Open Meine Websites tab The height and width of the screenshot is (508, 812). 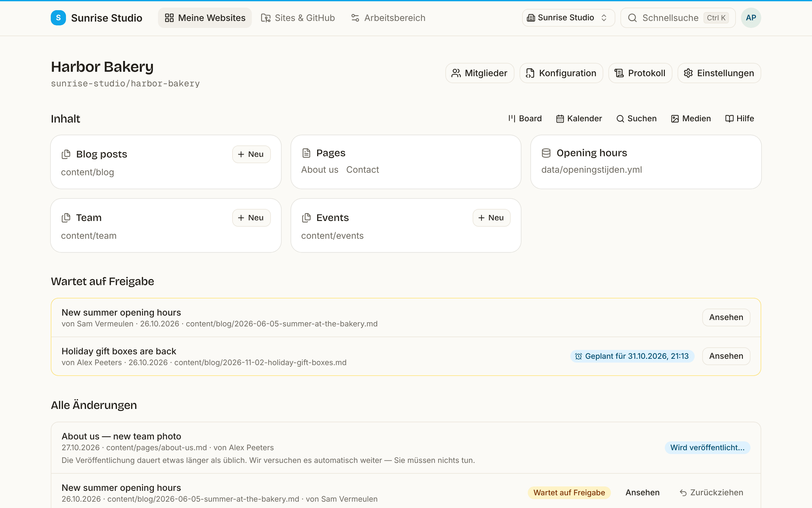pyautogui.click(x=205, y=18)
